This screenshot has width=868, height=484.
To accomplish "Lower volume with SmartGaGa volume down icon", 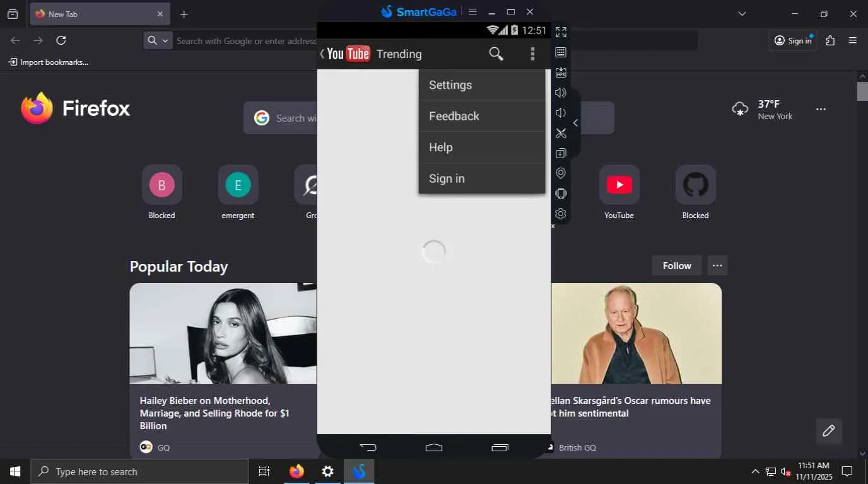I will 561,113.
